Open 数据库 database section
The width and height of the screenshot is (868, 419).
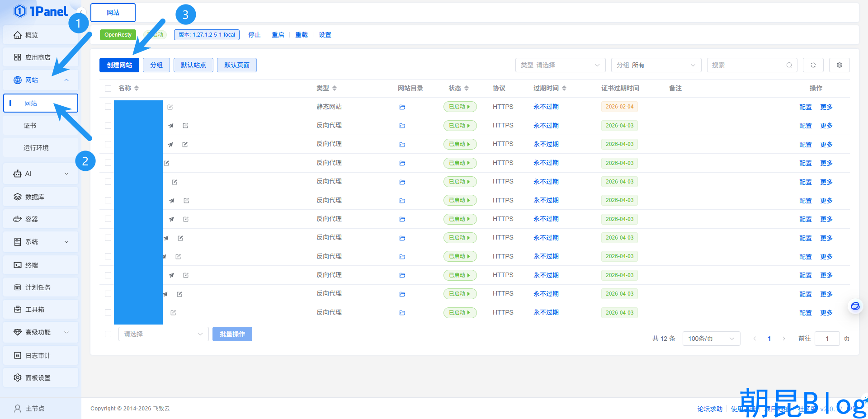[40, 197]
